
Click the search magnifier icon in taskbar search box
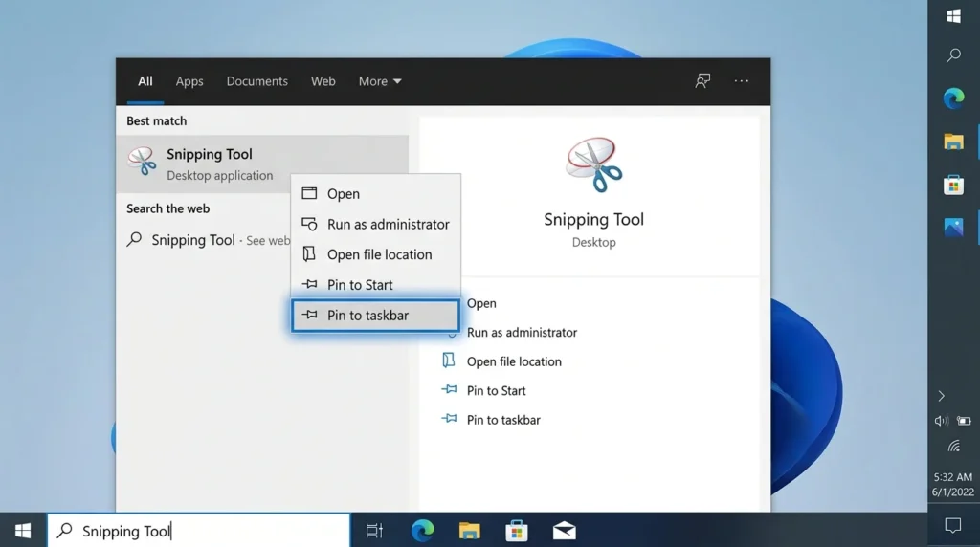[64, 530]
